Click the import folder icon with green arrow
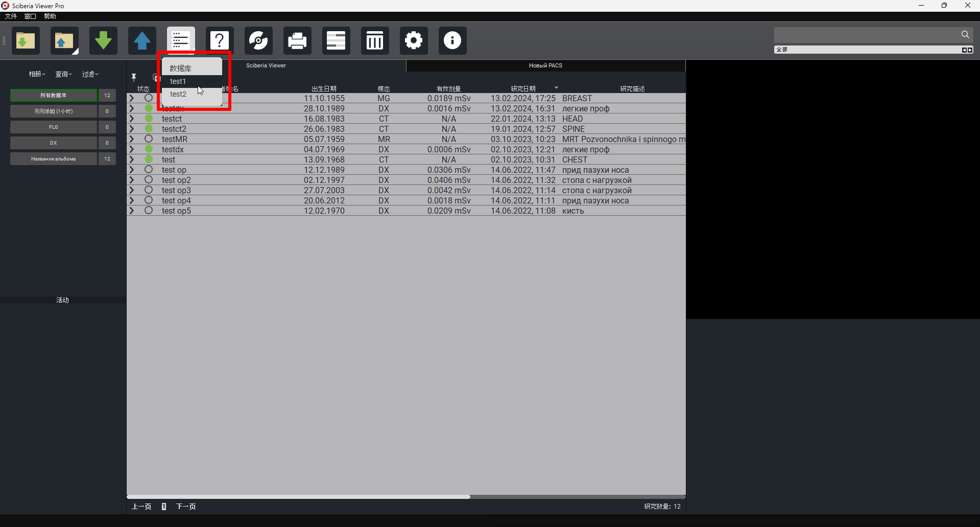This screenshot has height=527, width=980. [x=26, y=40]
